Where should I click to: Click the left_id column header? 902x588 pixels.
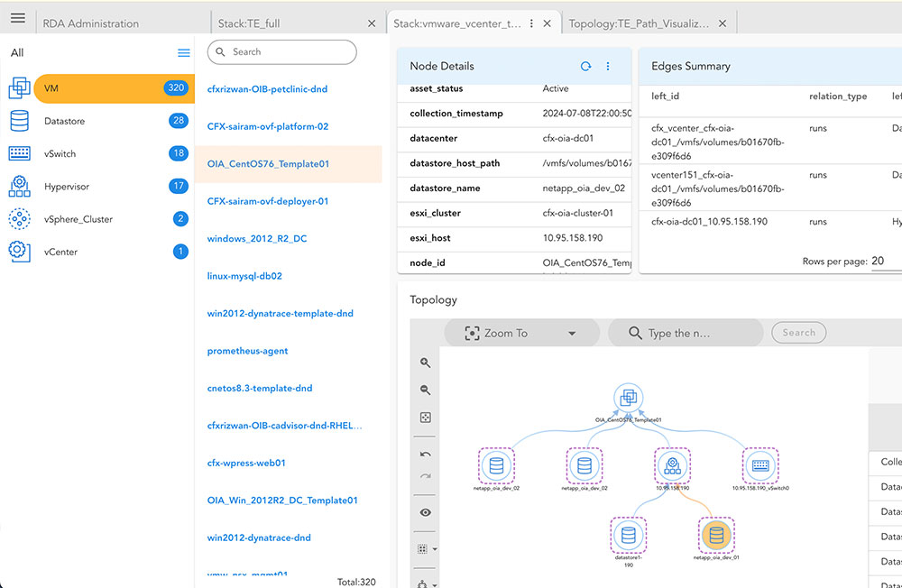(665, 96)
